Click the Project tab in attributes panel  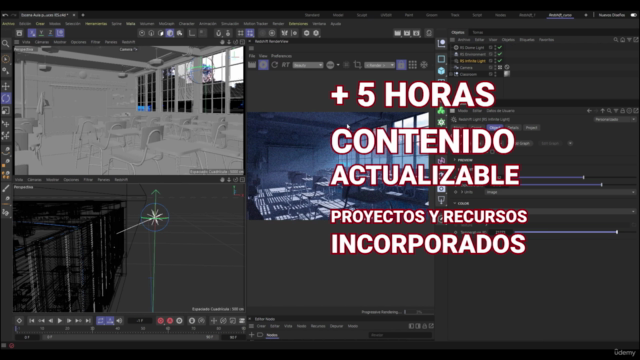[531, 128]
